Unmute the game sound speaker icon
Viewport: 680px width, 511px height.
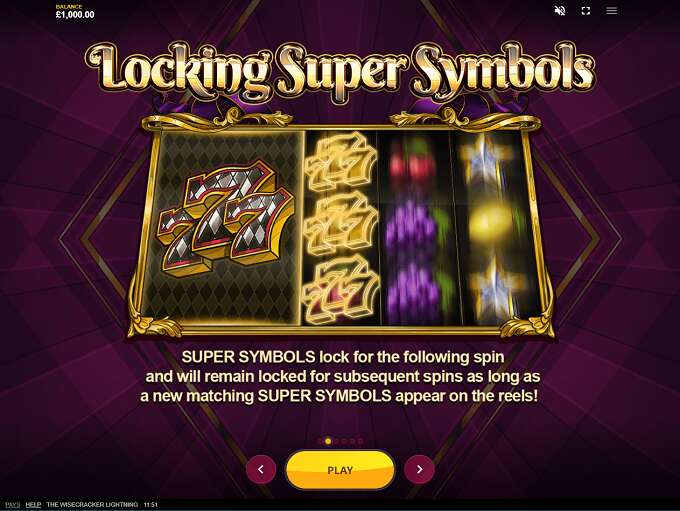tap(560, 10)
